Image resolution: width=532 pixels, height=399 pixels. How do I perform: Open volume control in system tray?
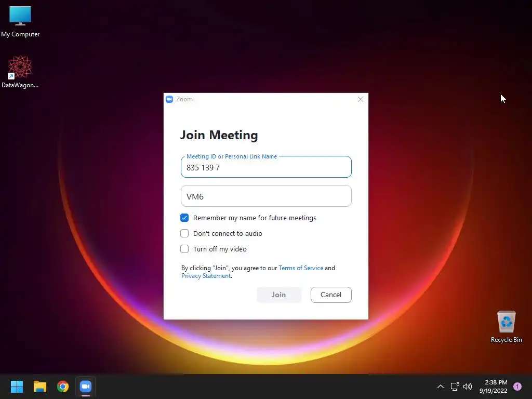468,387
